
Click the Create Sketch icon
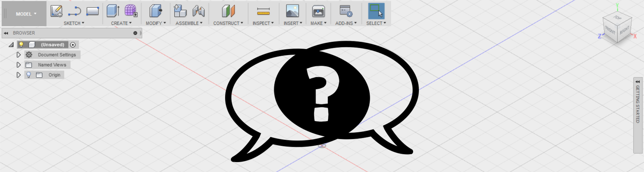pyautogui.click(x=56, y=11)
